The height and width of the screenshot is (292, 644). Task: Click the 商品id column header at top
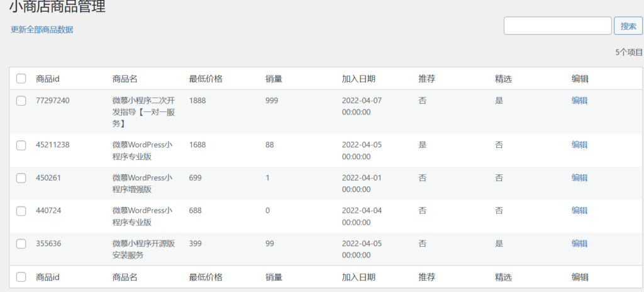tap(48, 79)
